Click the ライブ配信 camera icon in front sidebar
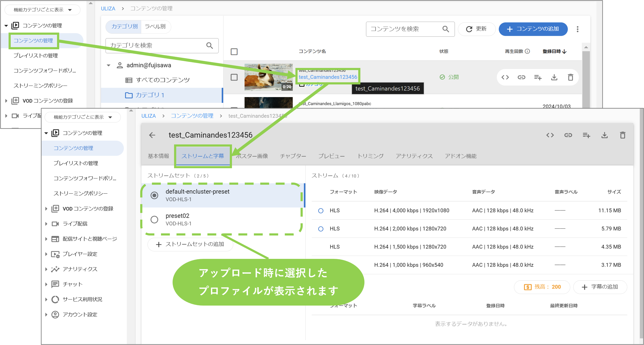The width and height of the screenshot is (644, 345). coord(55,223)
